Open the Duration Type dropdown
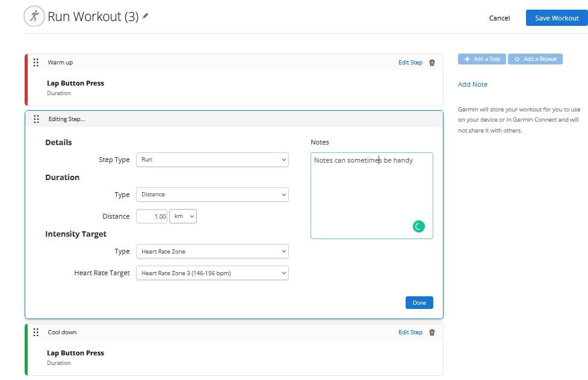 pyautogui.click(x=212, y=195)
